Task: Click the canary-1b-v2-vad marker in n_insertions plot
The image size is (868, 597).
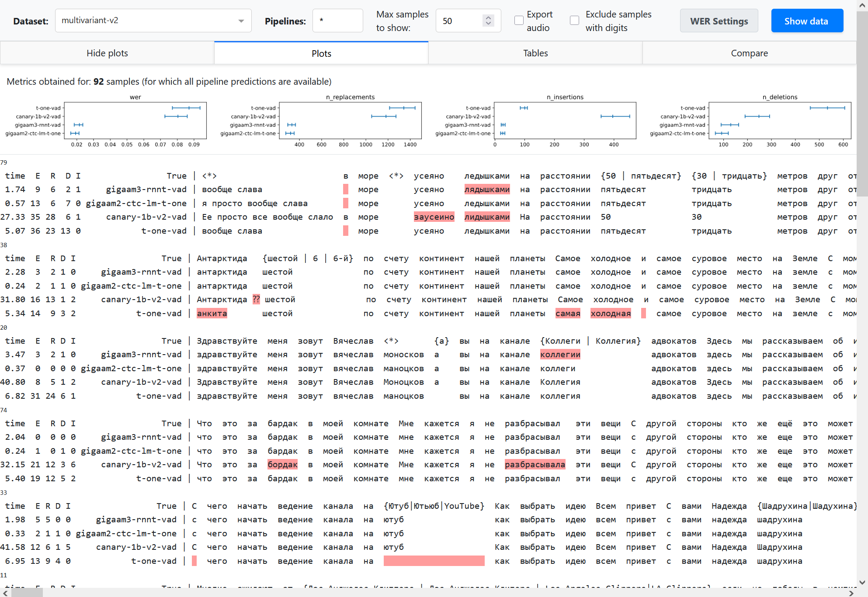Action: [x=612, y=116]
